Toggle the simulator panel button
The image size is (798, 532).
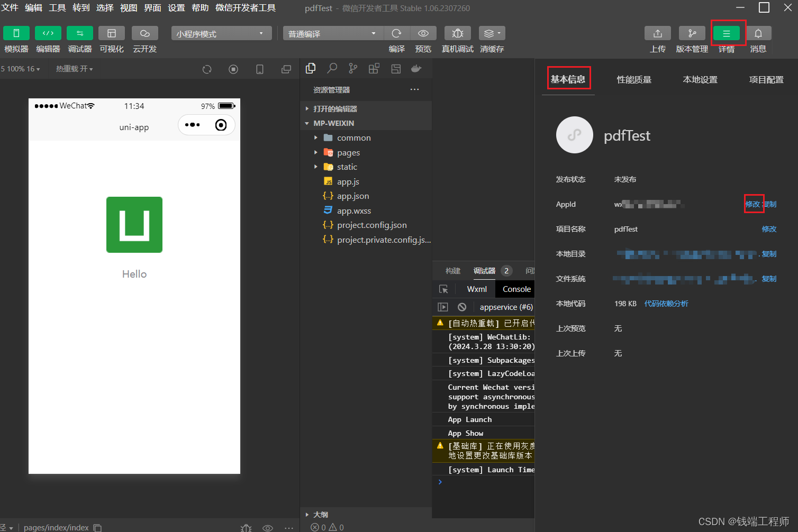coord(16,33)
